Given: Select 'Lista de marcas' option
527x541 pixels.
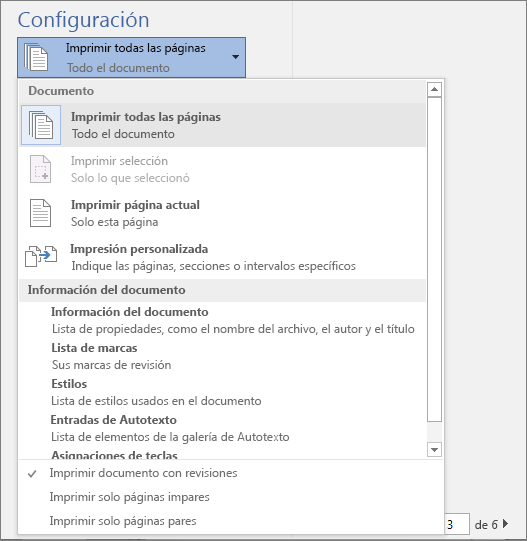Looking at the screenshot, I should tap(223, 356).
